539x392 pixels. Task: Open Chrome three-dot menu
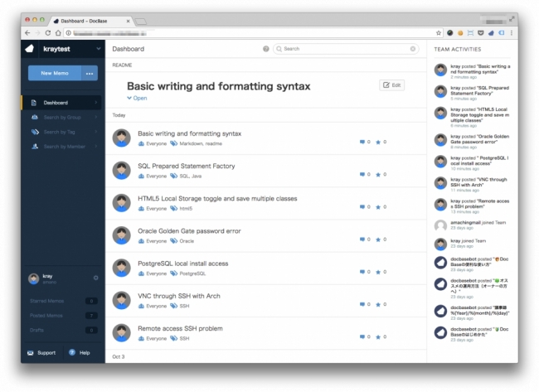tap(512, 33)
